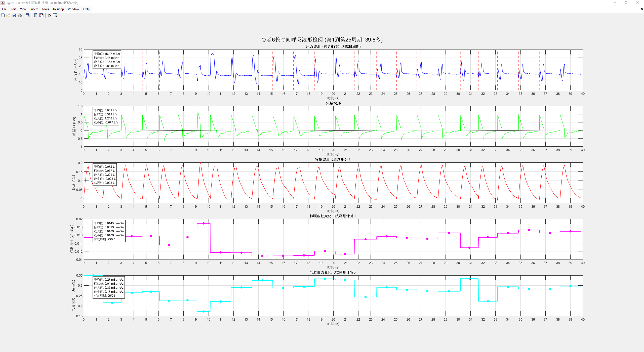The image size is (644, 352).
Task: Click the flow waveform subplot title 流量波形
Action: (333, 103)
